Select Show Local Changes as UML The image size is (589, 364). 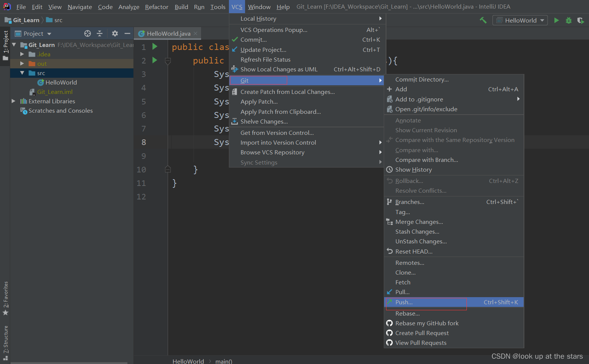click(306, 69)
